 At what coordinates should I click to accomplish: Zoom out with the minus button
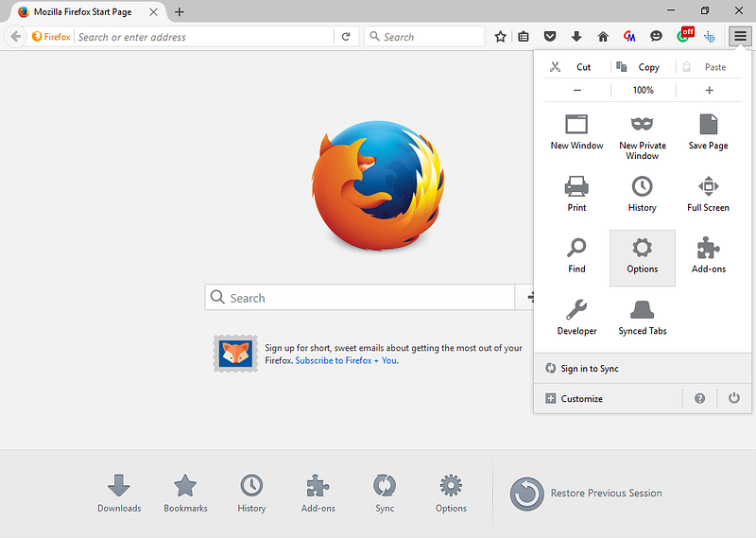[577, 90]
